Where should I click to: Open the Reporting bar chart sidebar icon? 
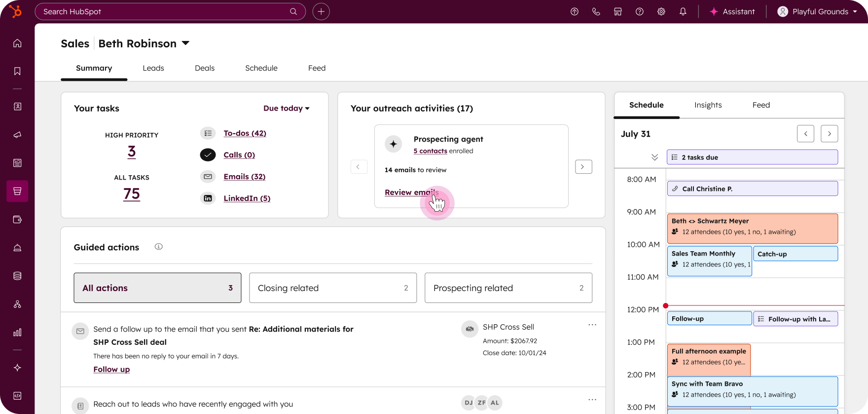(x=17, y=333)
